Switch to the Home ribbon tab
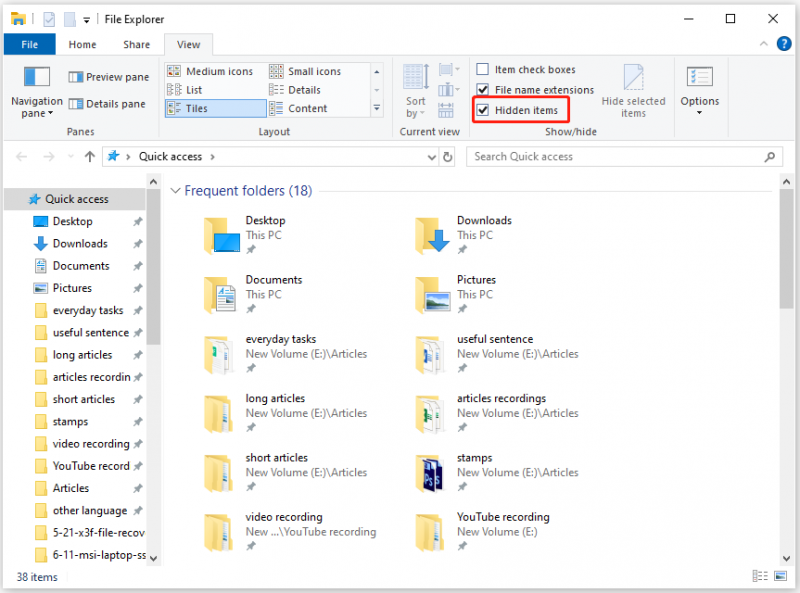The image size is (800, 593). (82, 44)
